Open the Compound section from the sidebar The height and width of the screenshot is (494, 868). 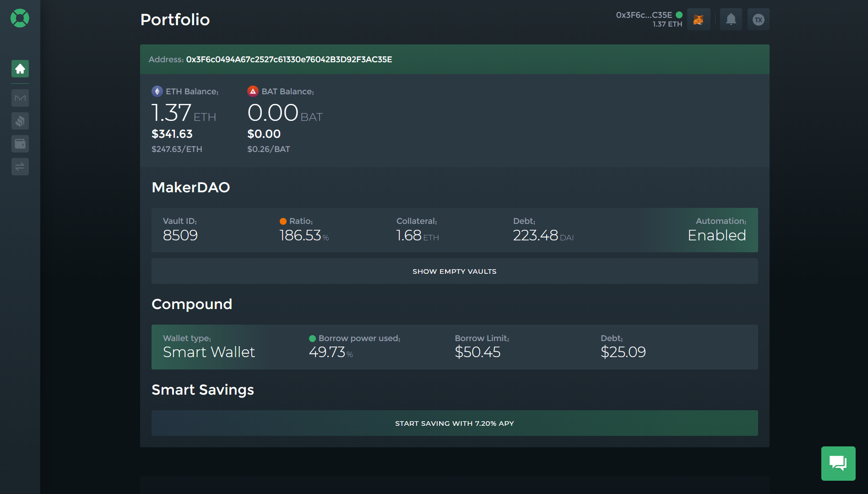[20, 121]
